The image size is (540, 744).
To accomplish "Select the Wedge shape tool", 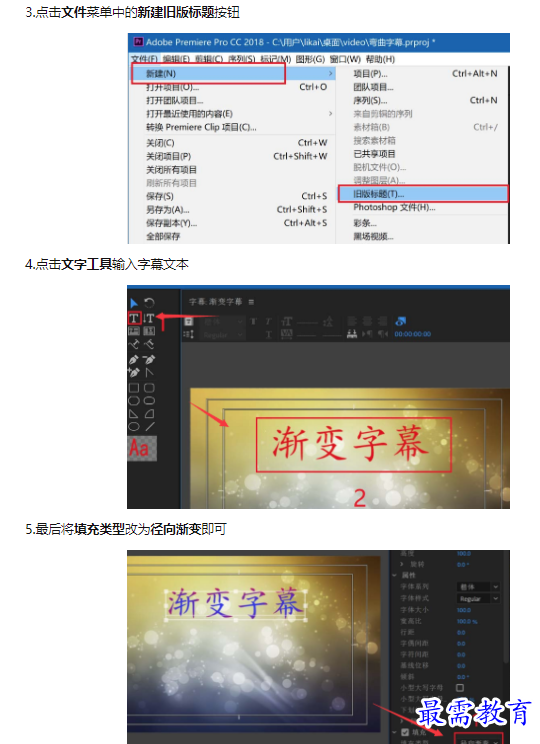I will tap(134, 414).
